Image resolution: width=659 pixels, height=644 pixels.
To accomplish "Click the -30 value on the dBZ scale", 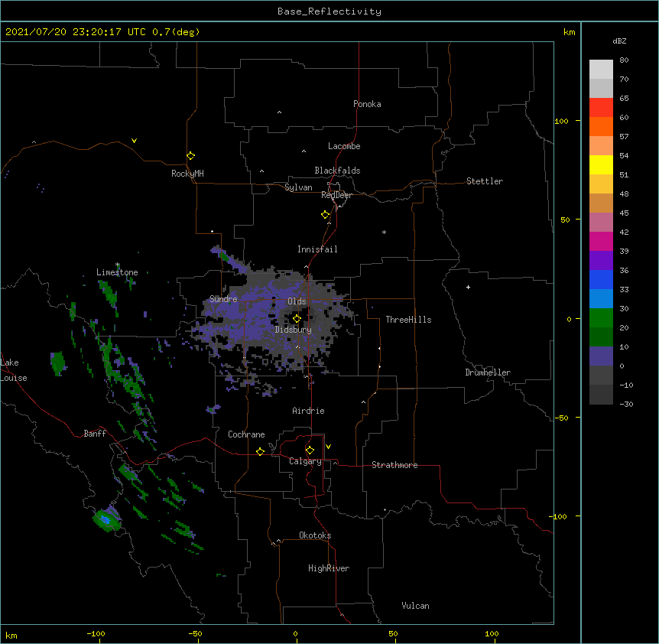I will click(626, 404).
